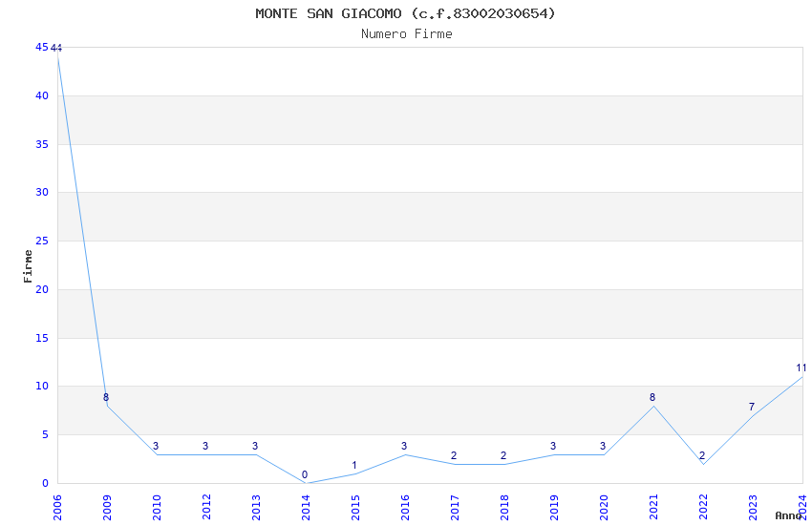812x525 pixels.
Task: Pick the data value 0 above 2014
Action: [x=305, y=474]
